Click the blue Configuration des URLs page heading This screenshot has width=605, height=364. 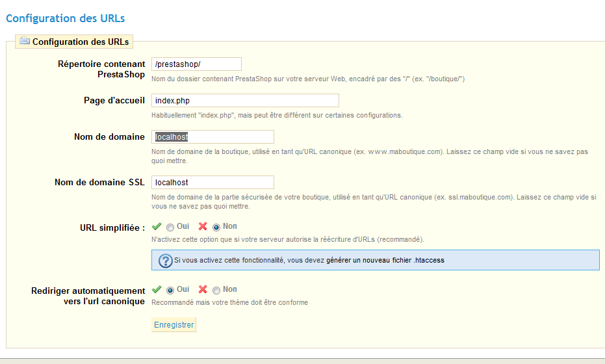click(65, 18)
